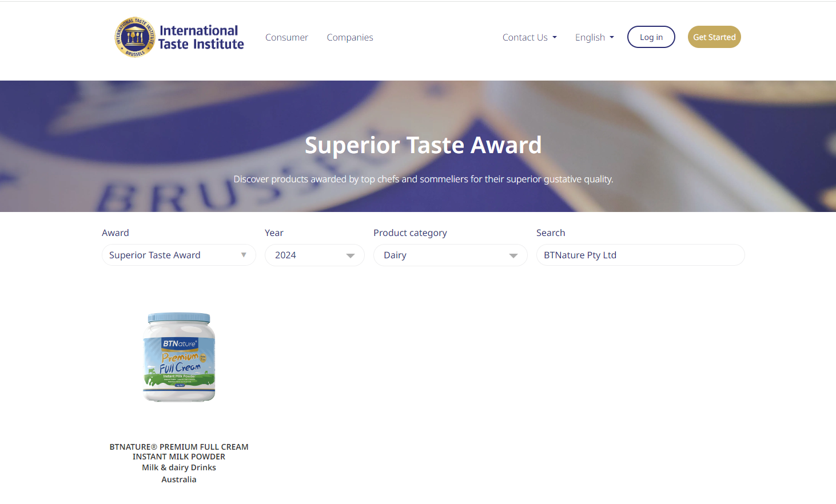Click the BTNATURE Premium Full Cream product title
The image size is (836, 504).
[179, 451]
